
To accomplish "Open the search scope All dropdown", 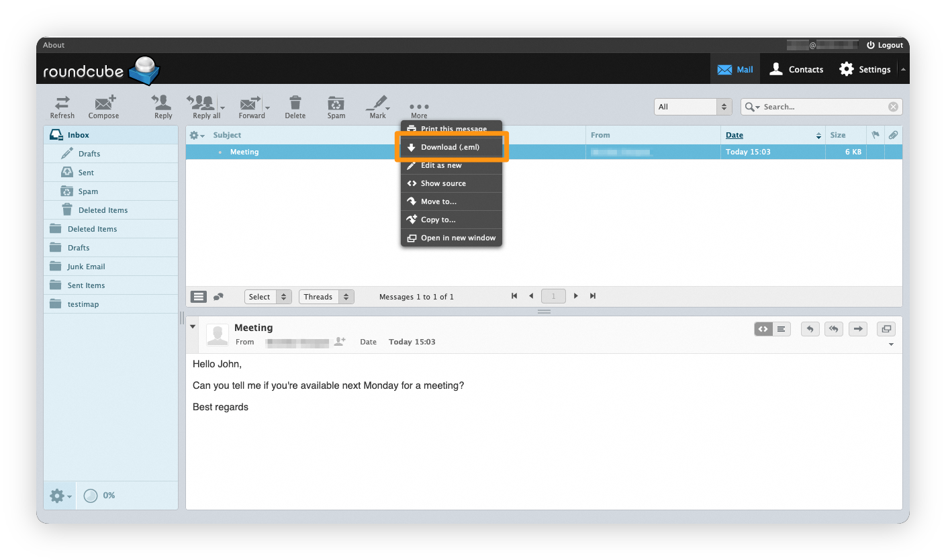I will (x=692, y=106).
